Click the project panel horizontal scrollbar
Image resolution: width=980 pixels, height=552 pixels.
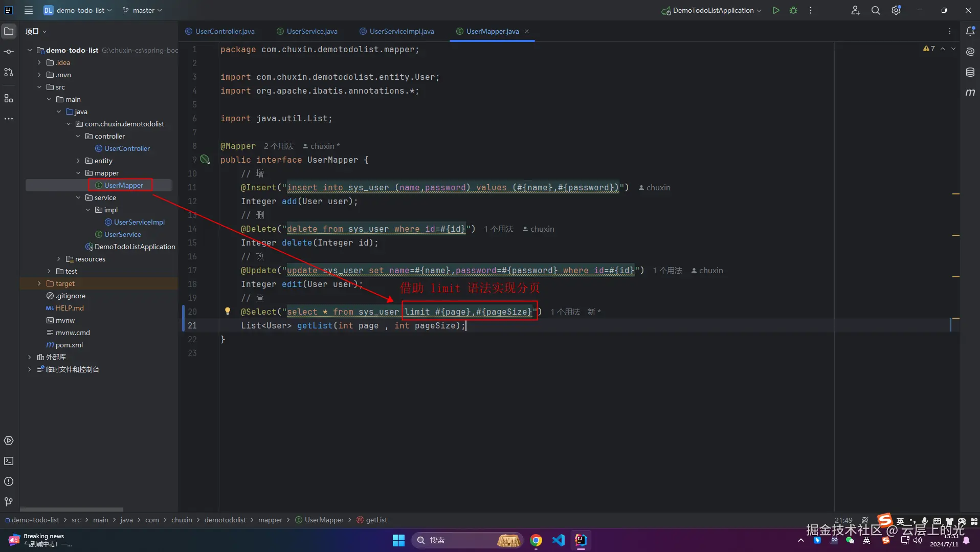pyautogui.click(x=72, y=510)
